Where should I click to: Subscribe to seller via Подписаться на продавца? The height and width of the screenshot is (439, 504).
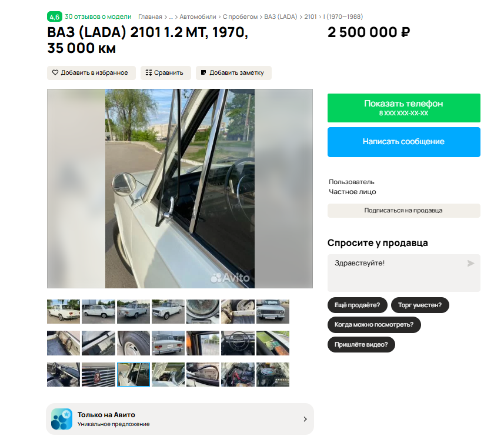coord(403,210)
